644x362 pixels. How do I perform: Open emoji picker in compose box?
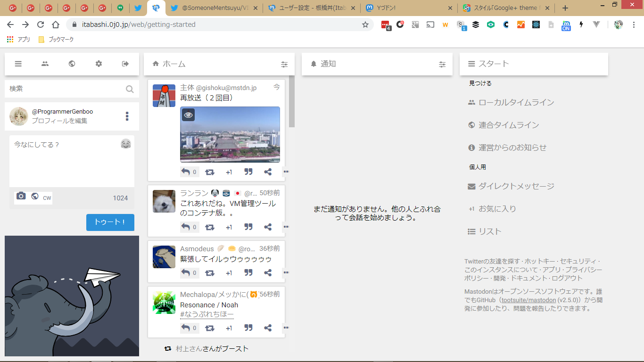(125, 144)
